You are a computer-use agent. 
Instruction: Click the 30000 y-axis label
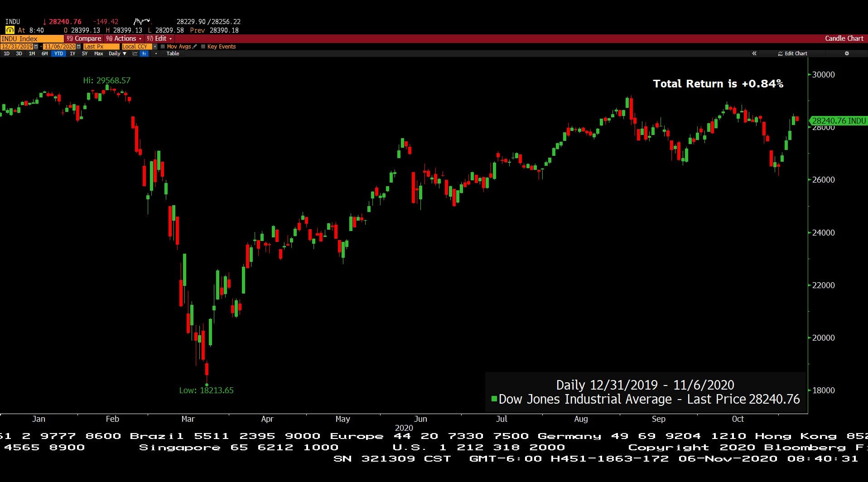pos(823,75)
